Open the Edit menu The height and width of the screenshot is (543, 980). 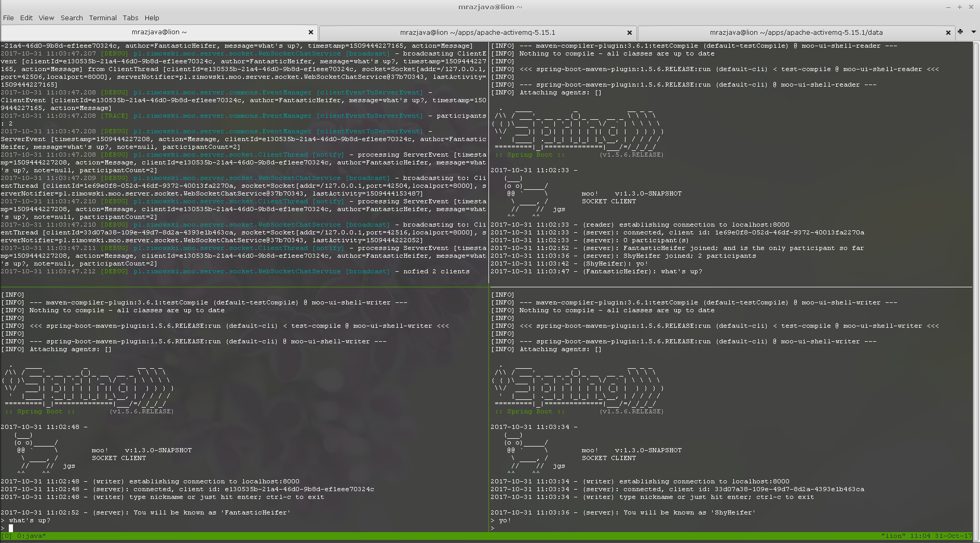coord(26,18)
